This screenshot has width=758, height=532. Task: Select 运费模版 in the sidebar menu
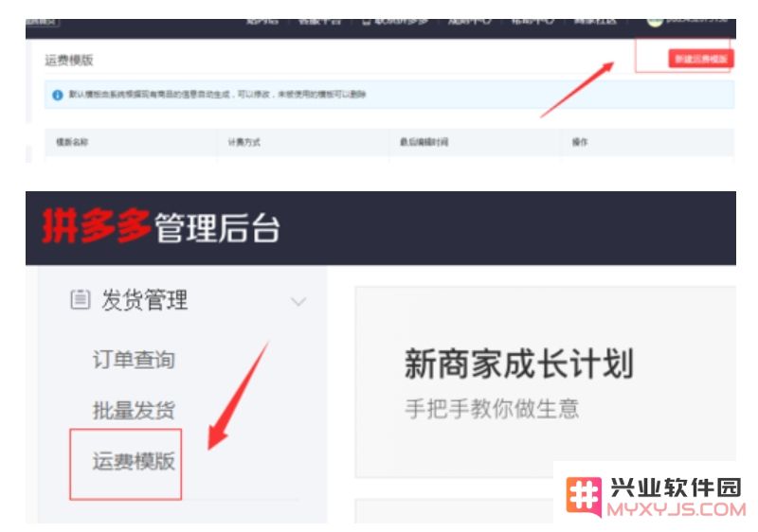(134, 461)
